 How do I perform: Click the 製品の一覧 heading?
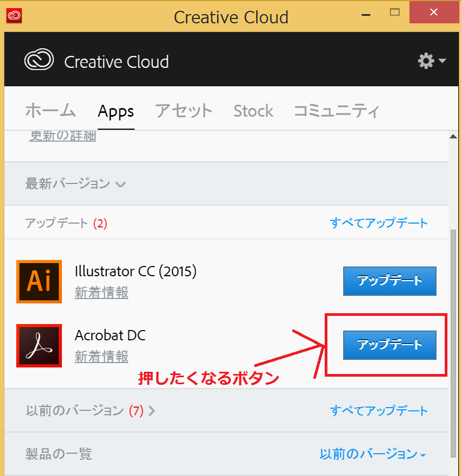(59, 454)
